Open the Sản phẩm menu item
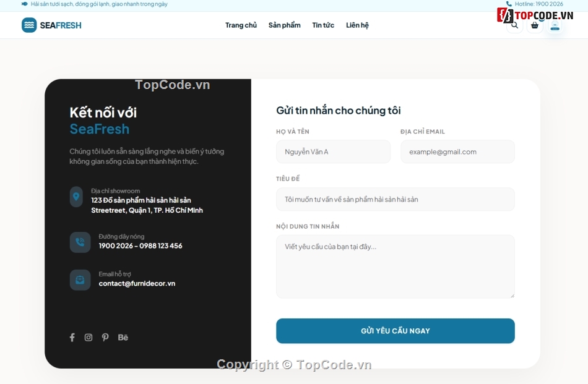Image resolution: width=588 pixels, height=384 pixels. coord(284,25)
